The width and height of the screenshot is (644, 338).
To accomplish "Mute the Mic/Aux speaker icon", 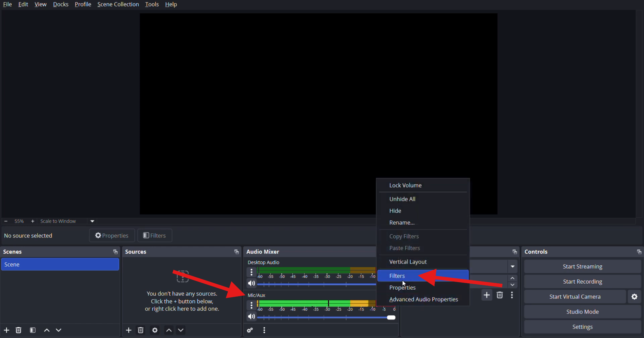I will pos(251,316).
